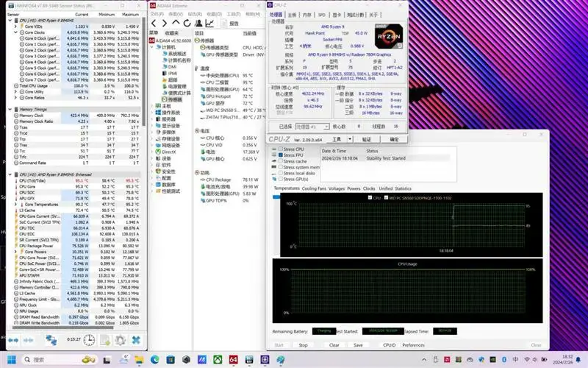The height and width of the screenshot is (368, 588).
Task: Click CPUID button in stability test
Action: (x=390, y=345)
